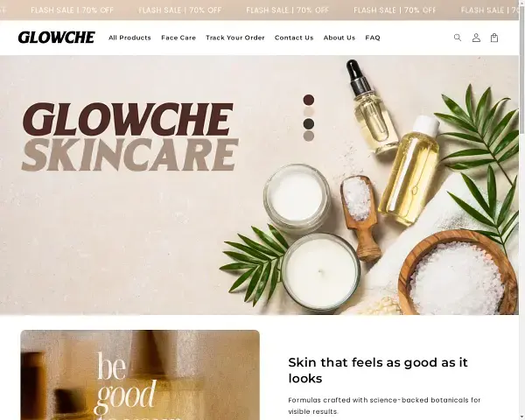Image resolution: width=525 pixels, height=420 pixels.
Task: Go to All Products menu
Action: pos(129,38)
